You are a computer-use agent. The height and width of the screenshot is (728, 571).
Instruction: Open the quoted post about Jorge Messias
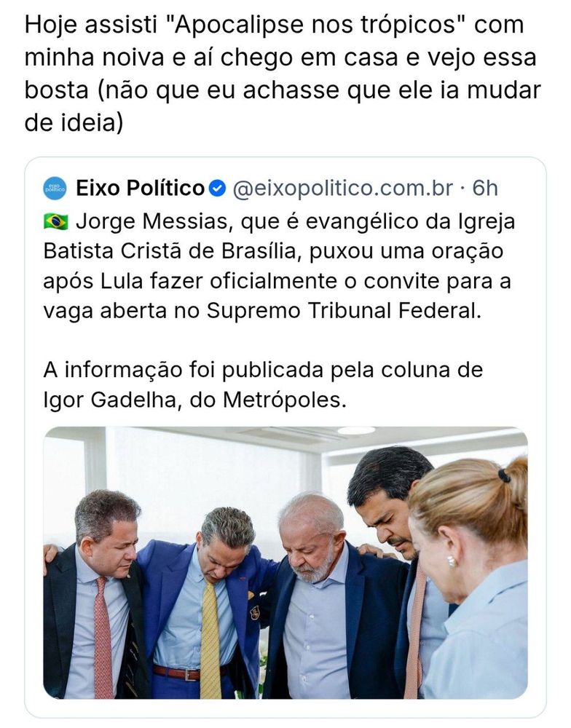(285, 438)
